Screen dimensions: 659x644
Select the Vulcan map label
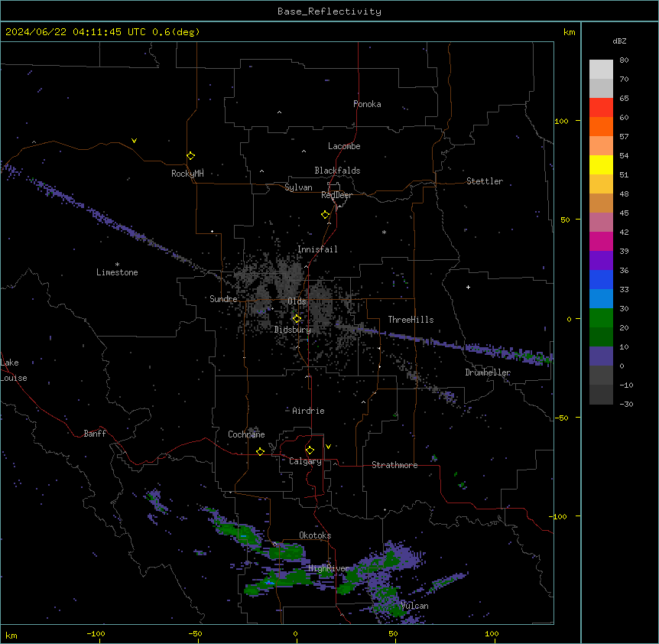[414, 606]
